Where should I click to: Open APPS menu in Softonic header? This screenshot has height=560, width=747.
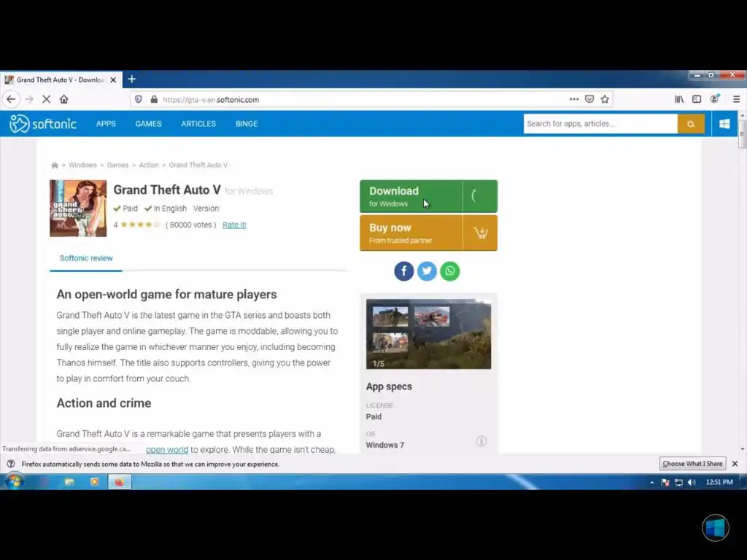(106, 124)
